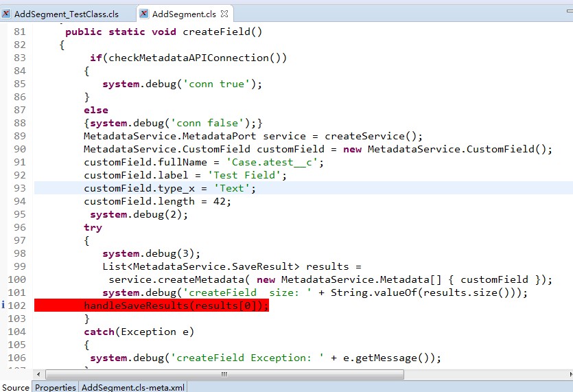Image resolution: width=573 pixels, height=392 pixels.
Task: Click the AddSegment_TestClass.cls file icon
Action: (x=6, y=14)
